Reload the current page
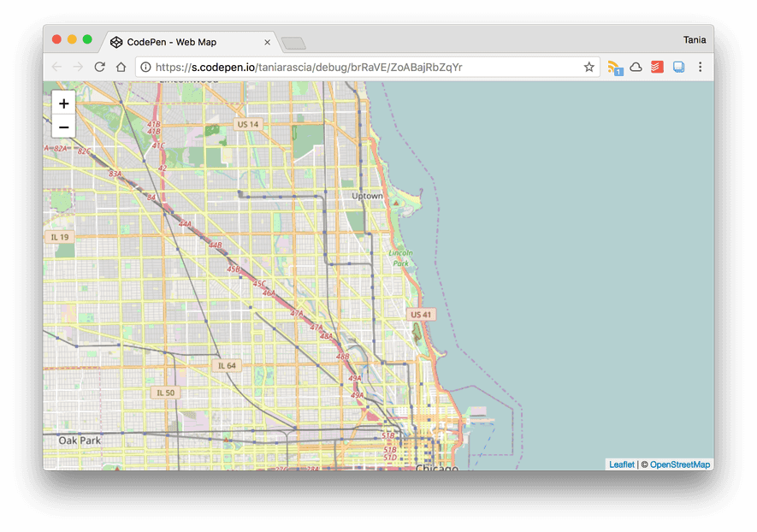This screenshot has height=532, width=757. (100, 67)
